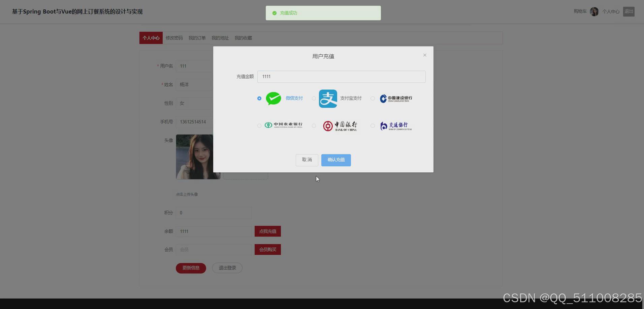Select the 中国农业银行 radio button

tap(259, 126)
